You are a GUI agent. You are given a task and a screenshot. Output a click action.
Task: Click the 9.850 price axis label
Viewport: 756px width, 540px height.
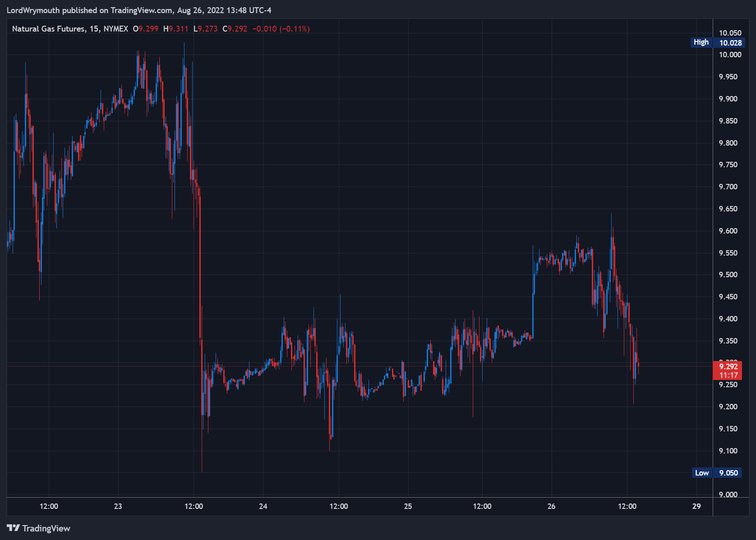click(x=728, y=121)
